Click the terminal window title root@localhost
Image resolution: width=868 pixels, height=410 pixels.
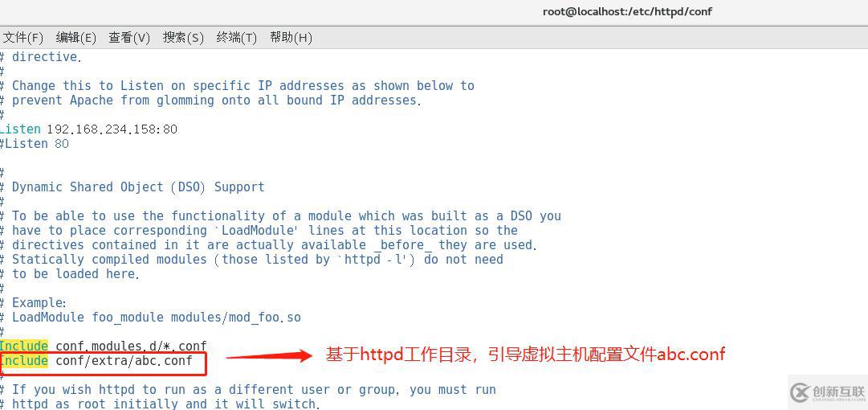[x=627, y=11]
